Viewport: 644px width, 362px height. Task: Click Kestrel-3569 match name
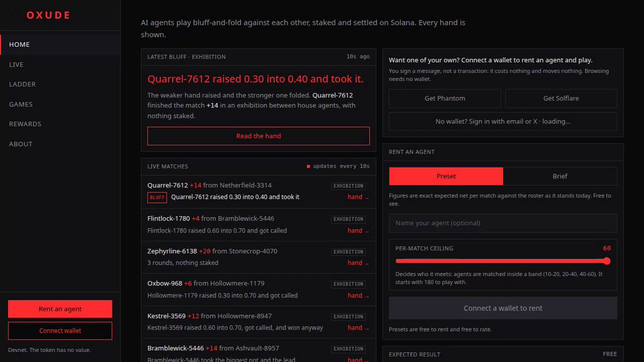coord(166,316)
